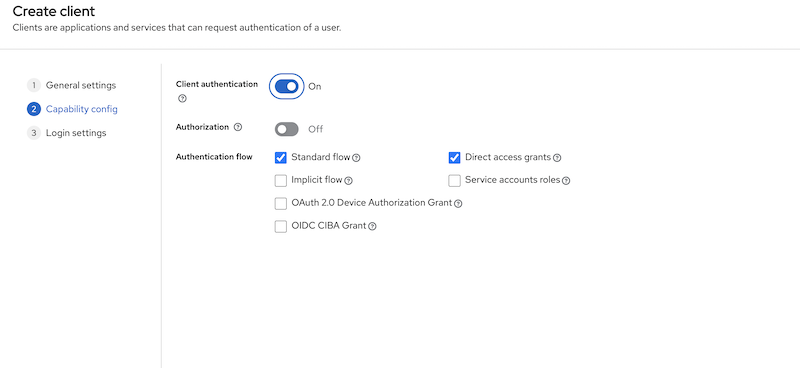
Task: Check the Service accounts roles checkbox
Action: click(x=455, y=181)
